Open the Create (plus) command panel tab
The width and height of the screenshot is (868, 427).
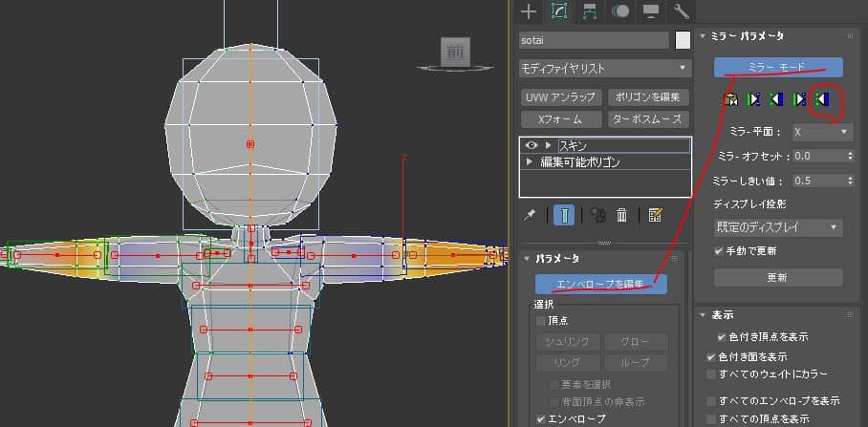(x=529, y=11)
